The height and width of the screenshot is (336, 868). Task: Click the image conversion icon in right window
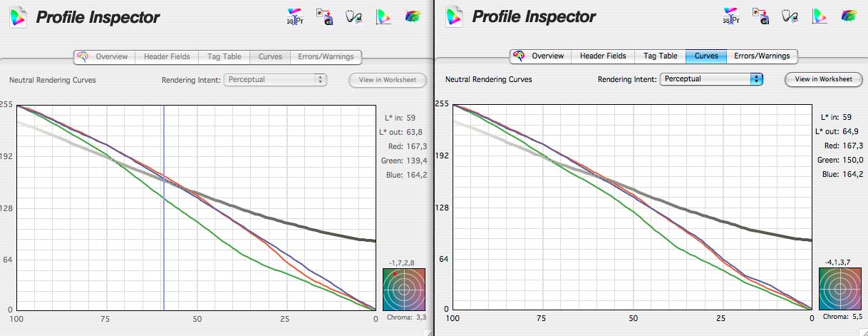point(760,16)
